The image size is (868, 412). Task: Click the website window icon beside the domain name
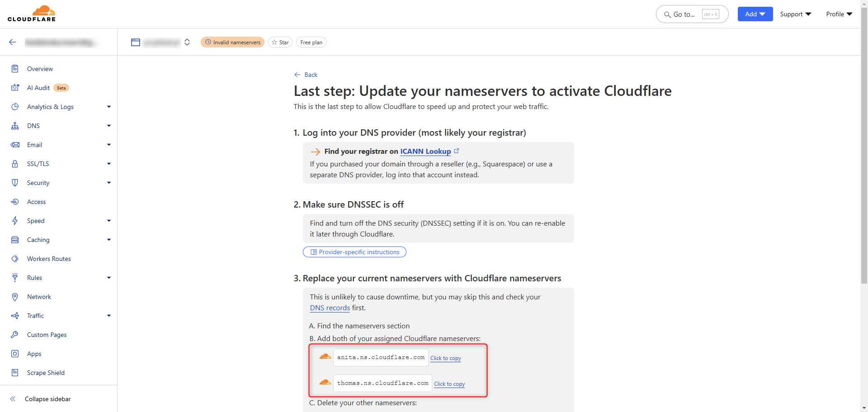click(136, 42)
